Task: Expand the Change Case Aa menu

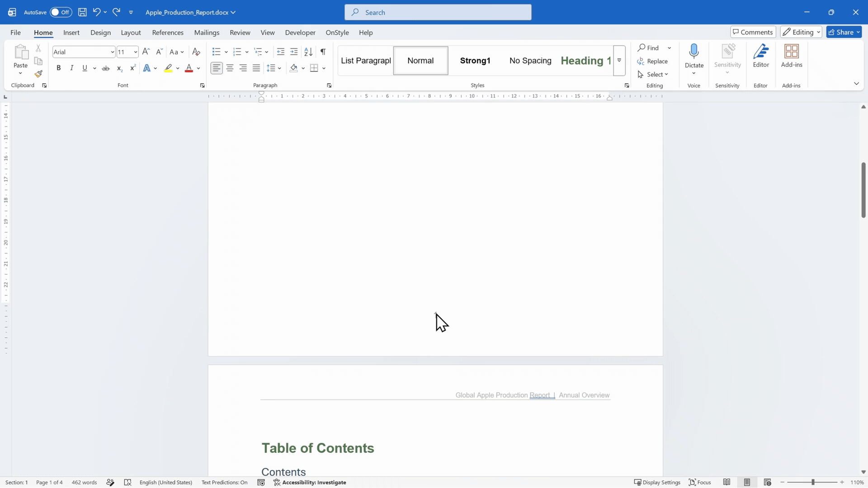Action: coord(177,52)
